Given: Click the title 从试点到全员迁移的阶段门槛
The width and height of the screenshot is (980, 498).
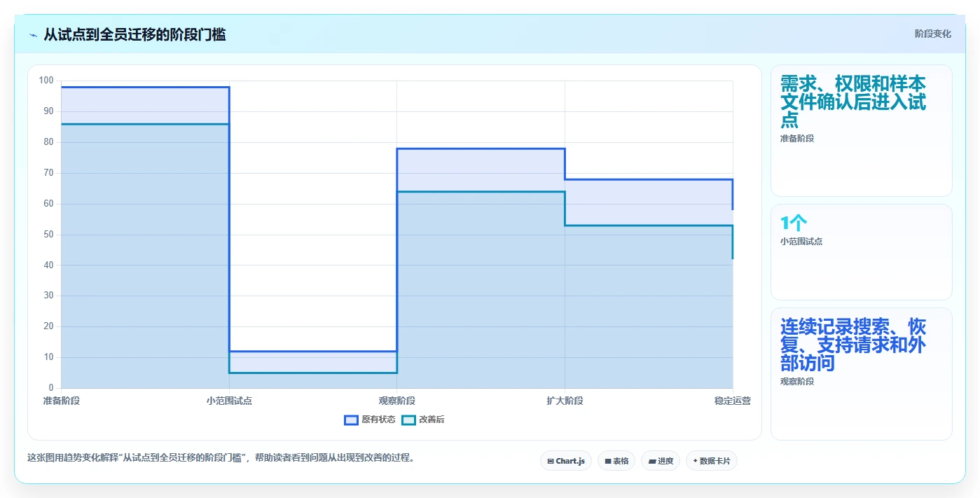Looking at the screenshot, I should tap(134, 34).
